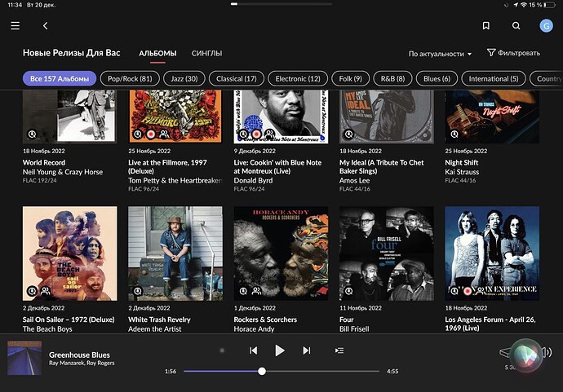Open Horace Andy album cover

tap(281, 253)
